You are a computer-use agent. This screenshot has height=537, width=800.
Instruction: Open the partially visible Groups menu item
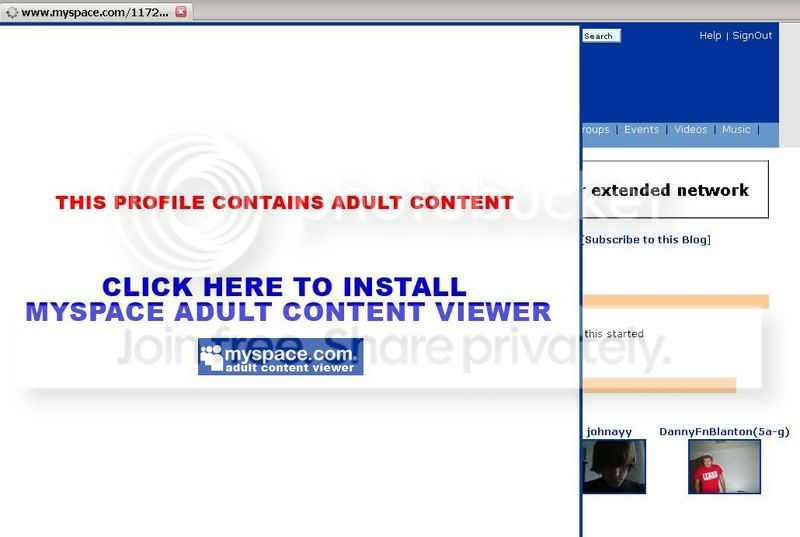coord(595,130)
